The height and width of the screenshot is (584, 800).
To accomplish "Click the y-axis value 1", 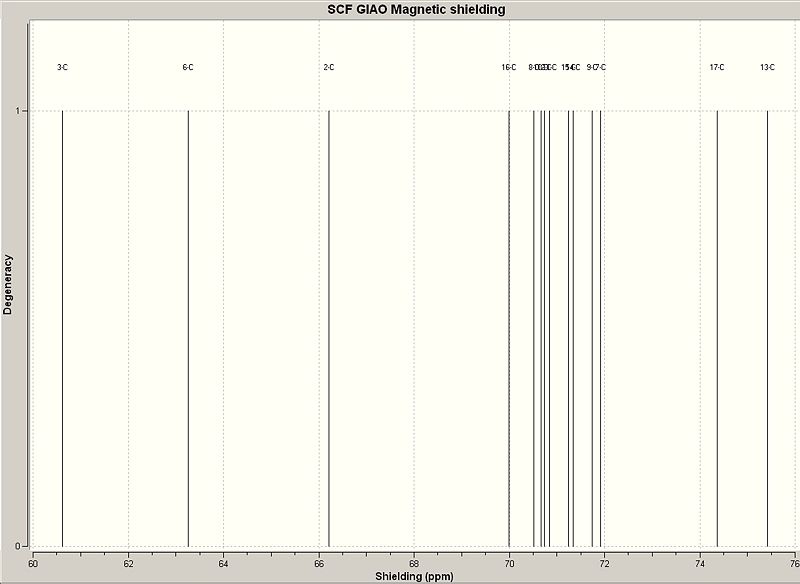I will [18, 111].
